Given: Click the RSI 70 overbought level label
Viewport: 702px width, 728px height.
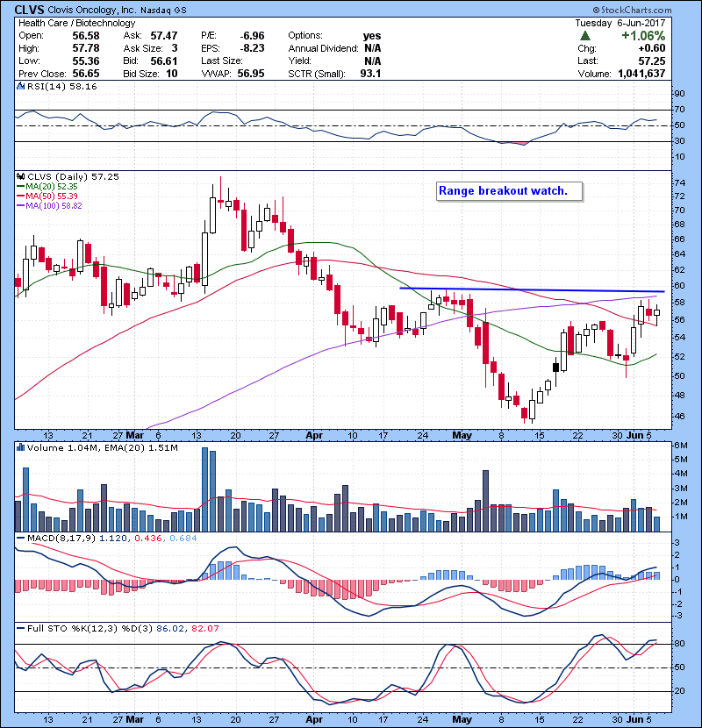Looking at the screenshot, I should pyautogui.click(x=679, y=110).
